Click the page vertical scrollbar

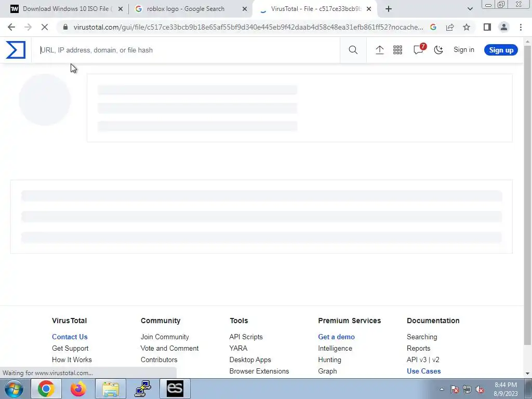click(527, 195)
